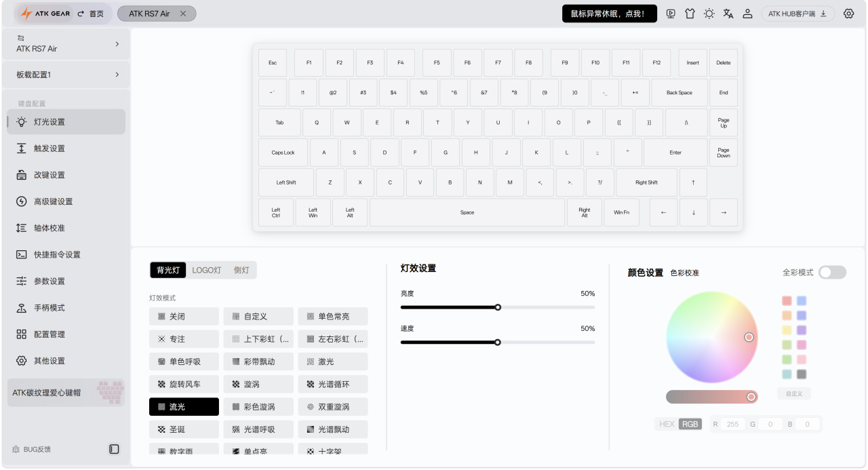Screen dimensions: 868x470
Task: Open the screen tutorial video icon
Action: (671, 14)
